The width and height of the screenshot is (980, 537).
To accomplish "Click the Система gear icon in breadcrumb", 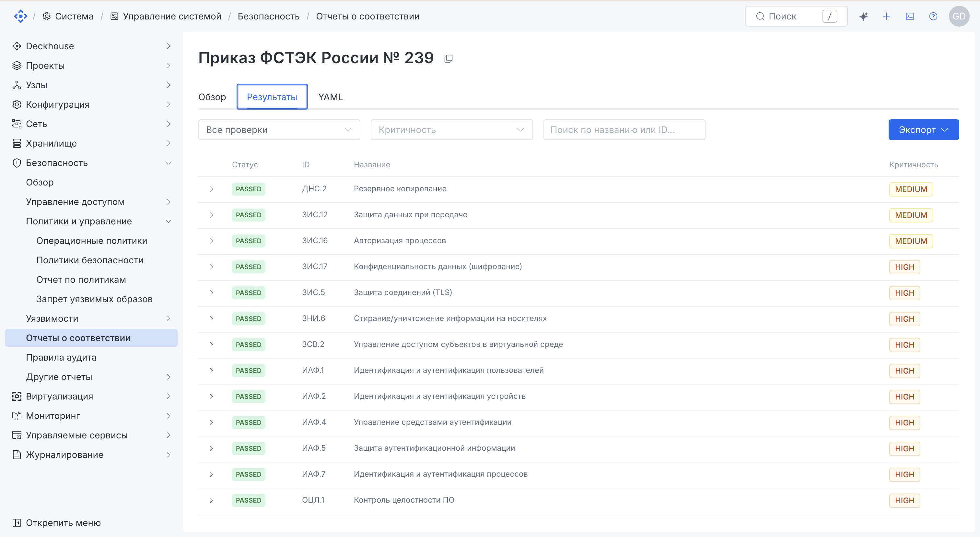I will click(x=47, y=16).
